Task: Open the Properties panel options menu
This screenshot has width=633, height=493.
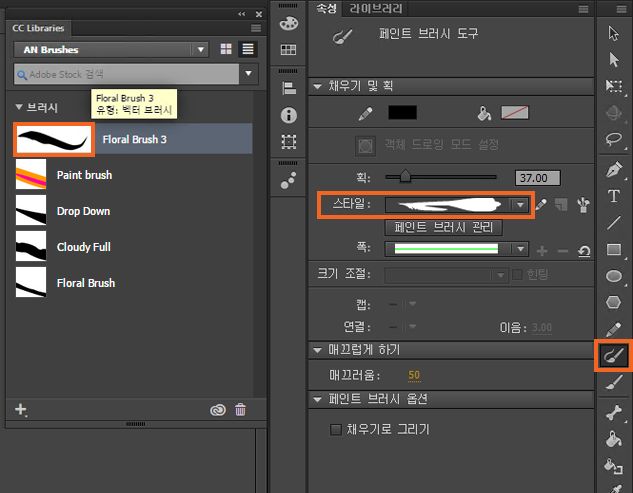Action: click(583, 9)
